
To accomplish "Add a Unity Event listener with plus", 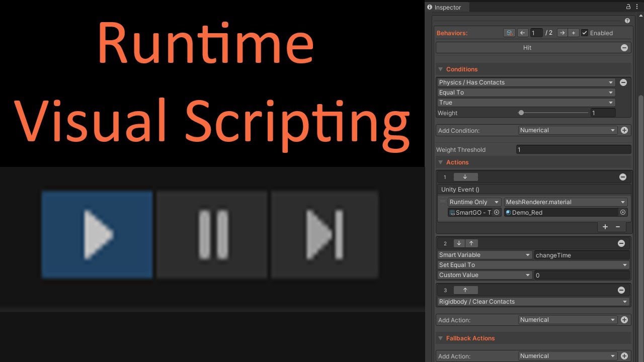I will click(605, 227).
